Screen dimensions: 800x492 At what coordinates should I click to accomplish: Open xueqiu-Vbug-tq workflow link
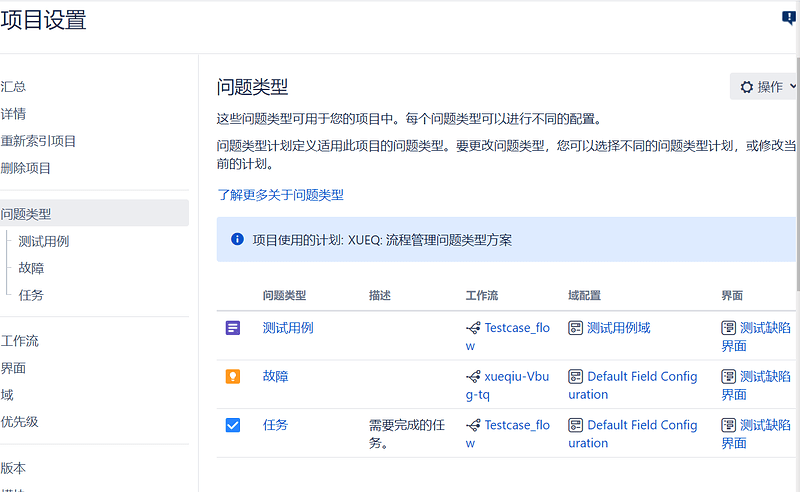[508, 385]
